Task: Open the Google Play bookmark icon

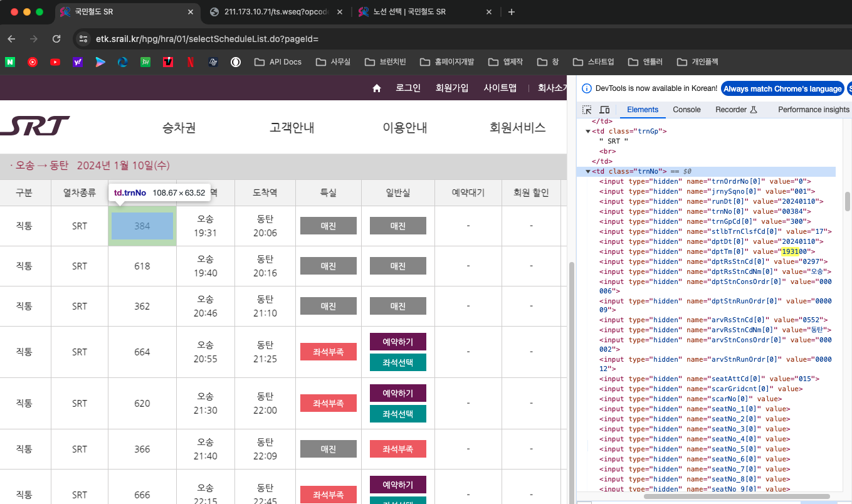Action: [100, 62]
